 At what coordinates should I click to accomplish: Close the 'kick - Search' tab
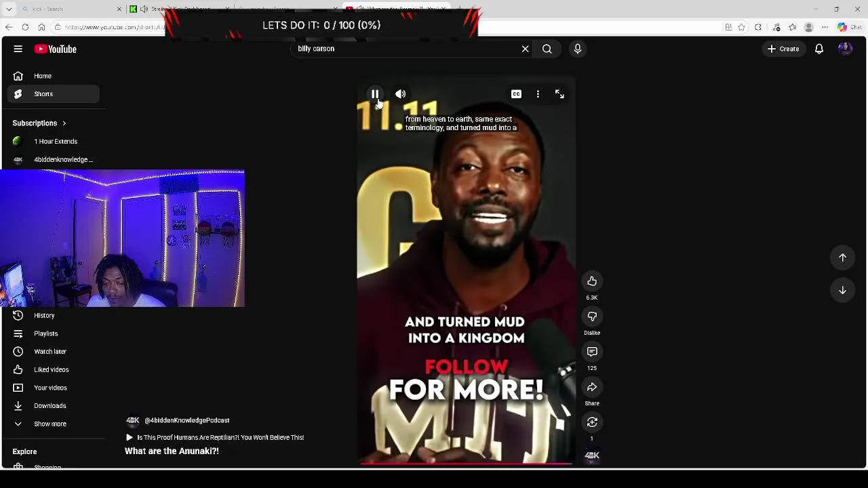point(119,9)
